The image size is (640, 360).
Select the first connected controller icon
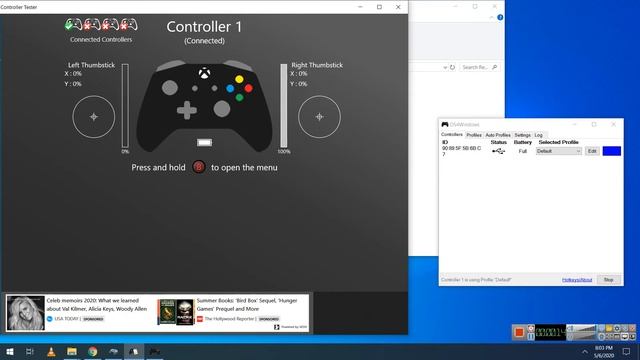[73, 25]
